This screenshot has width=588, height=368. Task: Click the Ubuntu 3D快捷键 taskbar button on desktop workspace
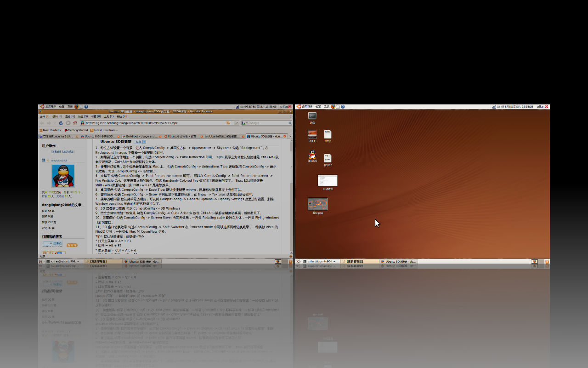tap(398, 261)
